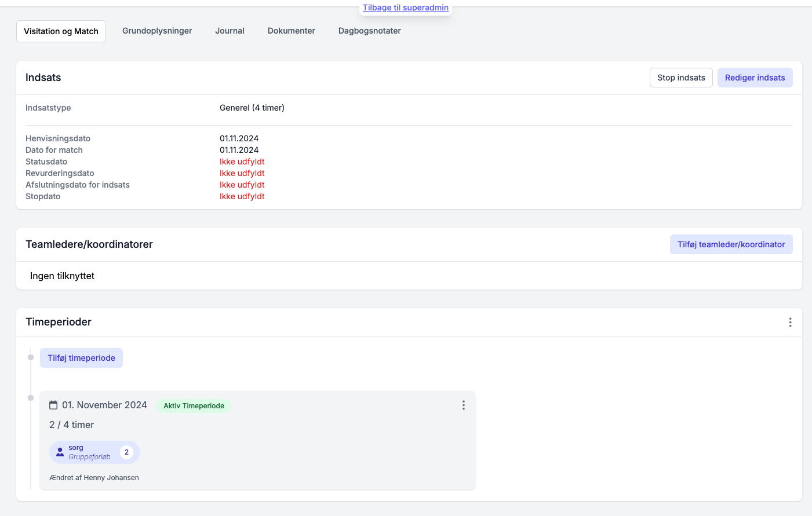Click the Tilføj timeperiode button

click(81, 358)
